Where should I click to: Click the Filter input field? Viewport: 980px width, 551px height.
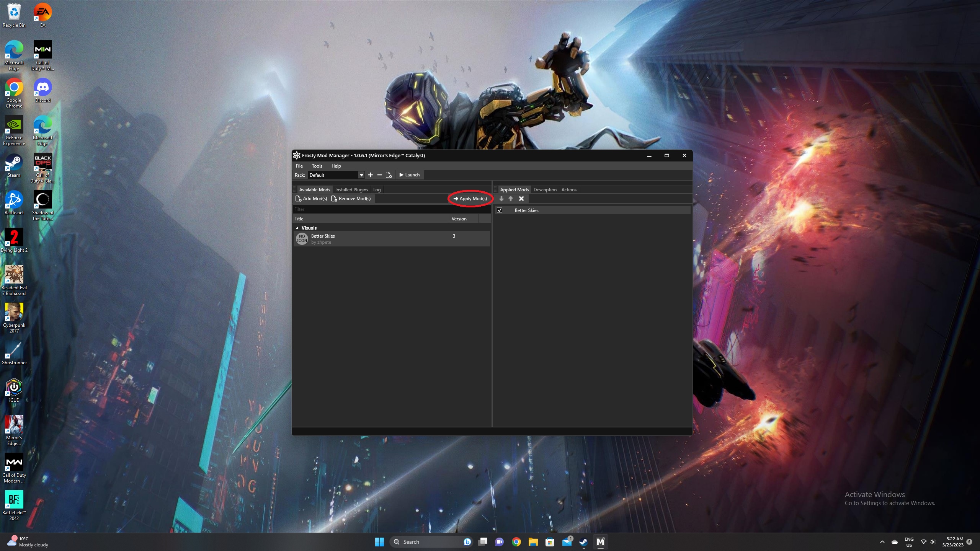[390, 209]
